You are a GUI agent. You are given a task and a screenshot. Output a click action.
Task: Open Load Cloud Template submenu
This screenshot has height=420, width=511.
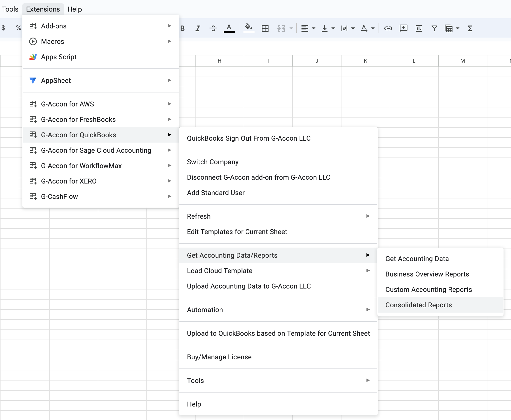[x=278, y=271]
